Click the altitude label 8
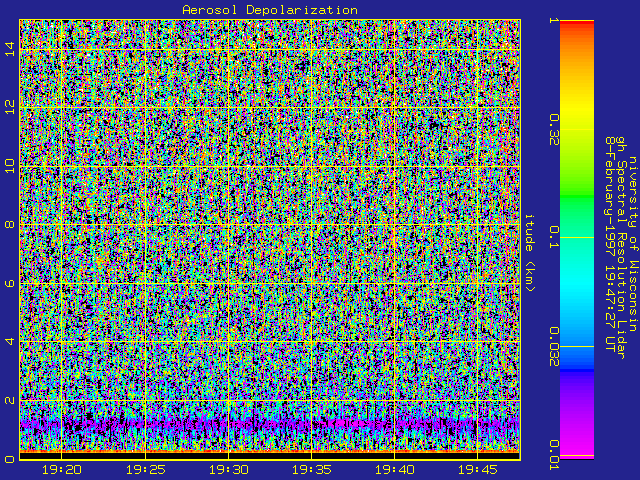640x480 pixels. [10, 224]
